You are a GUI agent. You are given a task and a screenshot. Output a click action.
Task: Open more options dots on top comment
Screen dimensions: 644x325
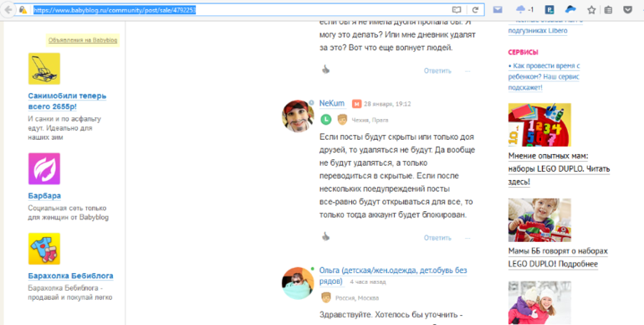pos(468,71)
